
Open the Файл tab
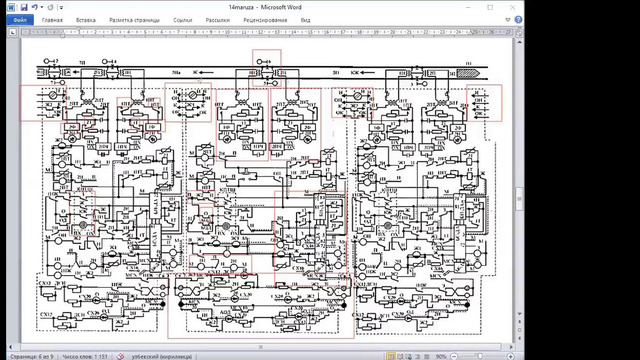pyautogui.click(x=20, y=20)
